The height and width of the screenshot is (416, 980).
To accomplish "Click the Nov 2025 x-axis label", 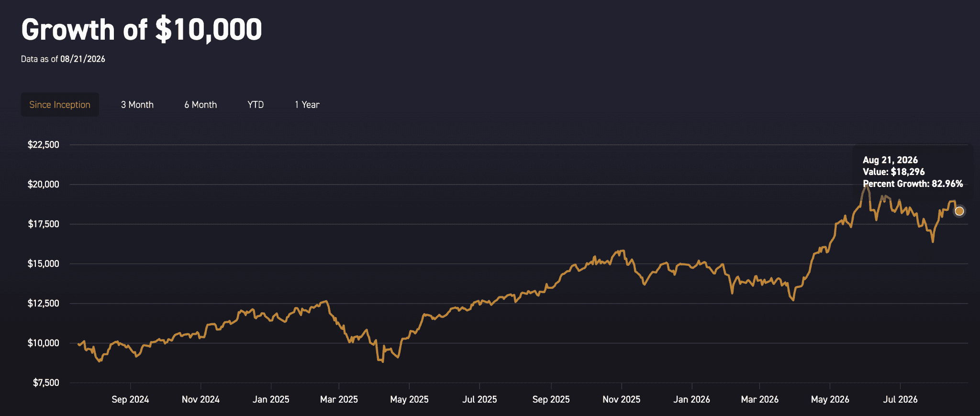I will tap(622, 400).
